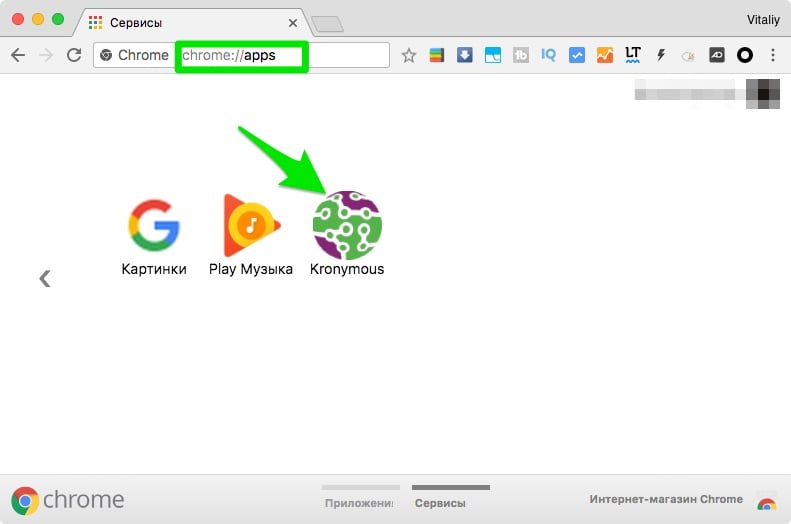Click the lightning bolt extension icon
The image size is (791, 524).
660,56
